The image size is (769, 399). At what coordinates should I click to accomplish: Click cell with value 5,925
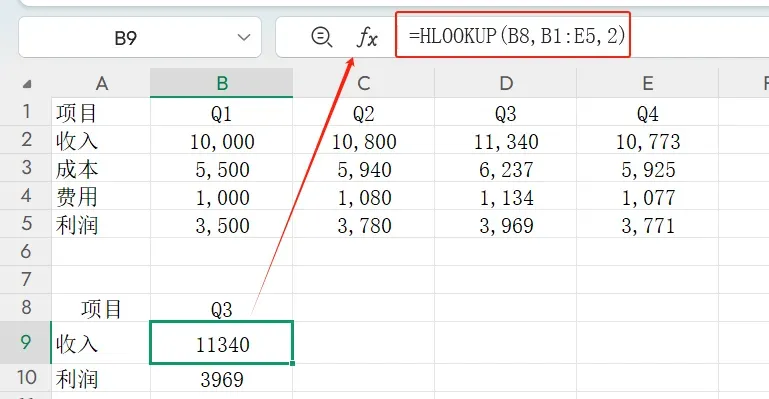pyautogui.click(x=647, y=168)
